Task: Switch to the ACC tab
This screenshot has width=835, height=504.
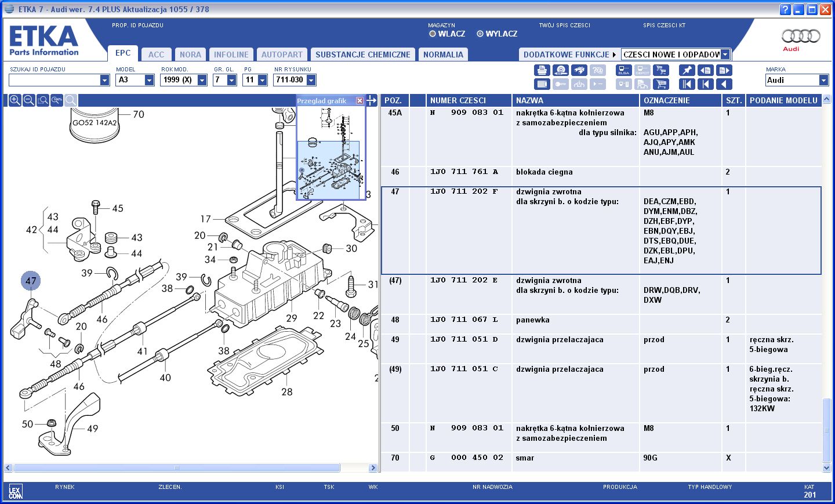Action: (156, 55)
